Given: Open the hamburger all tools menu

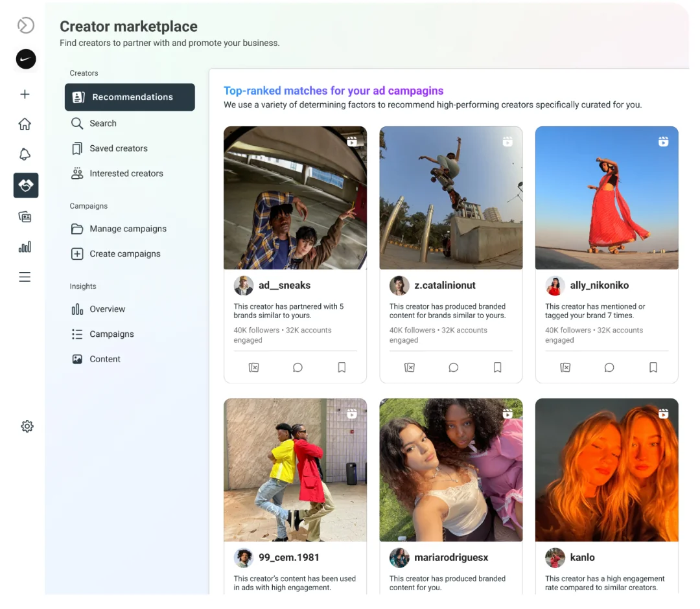Looking at the screenshot, I should (25, 277).
